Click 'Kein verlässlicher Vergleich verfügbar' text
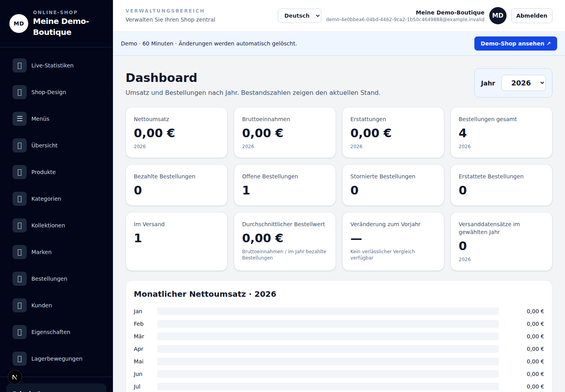The height and width of the screenshot is (392, 565). coord(383,255)
